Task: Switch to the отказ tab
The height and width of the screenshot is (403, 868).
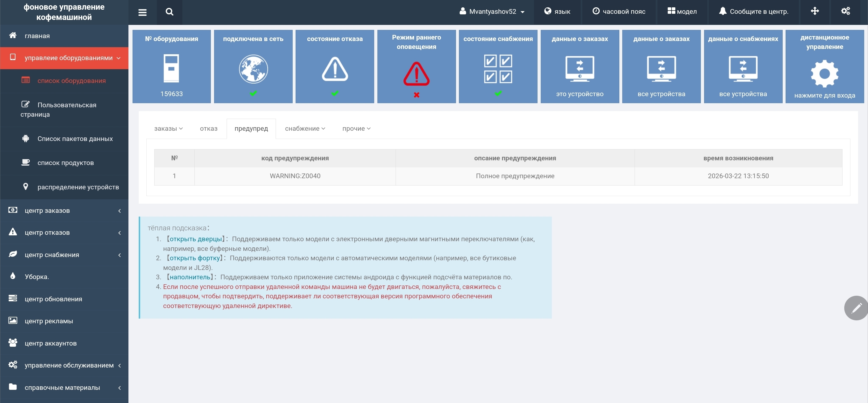Action: [208, 129]
